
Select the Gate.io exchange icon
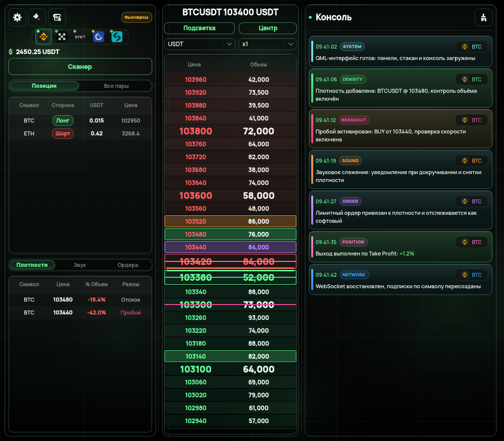[98, 37]
